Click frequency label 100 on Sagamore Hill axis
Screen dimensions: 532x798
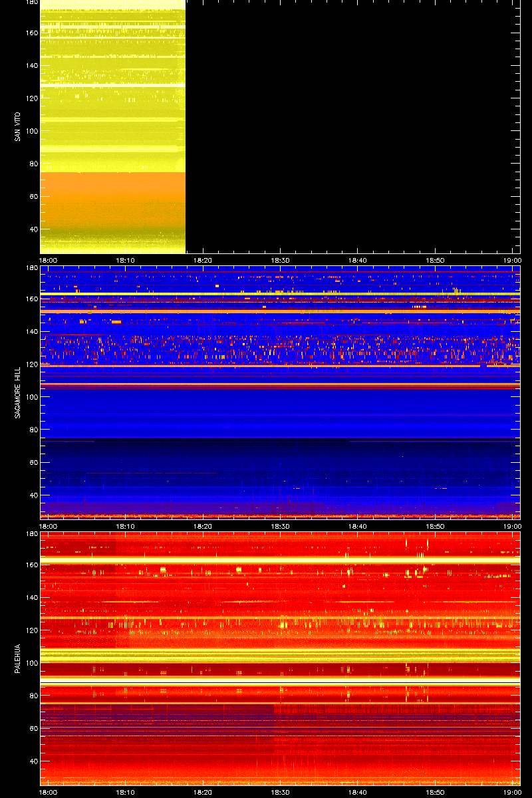(x=31, y=396)
